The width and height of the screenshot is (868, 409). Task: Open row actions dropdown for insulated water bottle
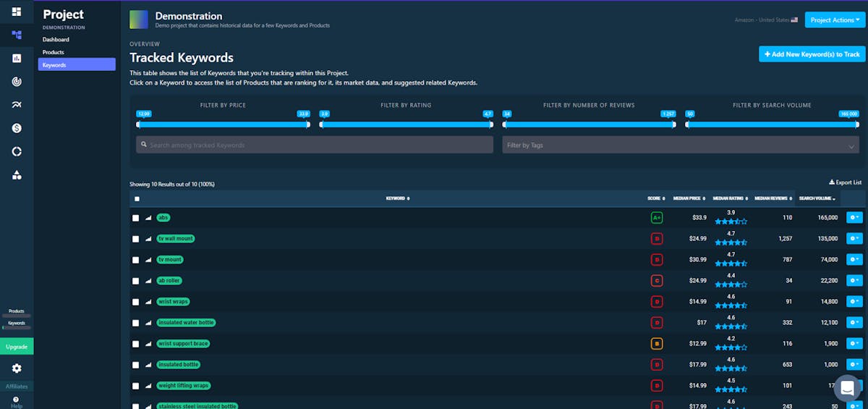point(854,322)
